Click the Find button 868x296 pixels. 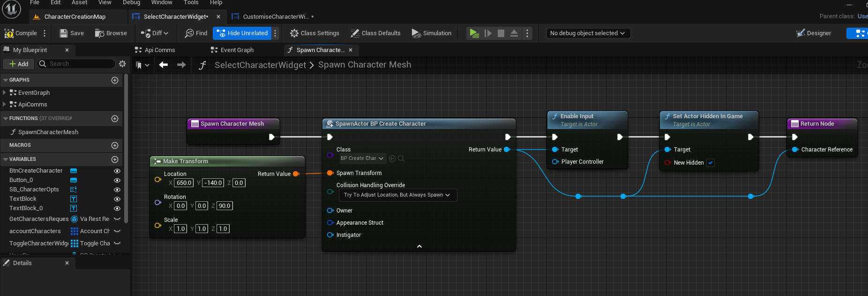click(196, 33)
